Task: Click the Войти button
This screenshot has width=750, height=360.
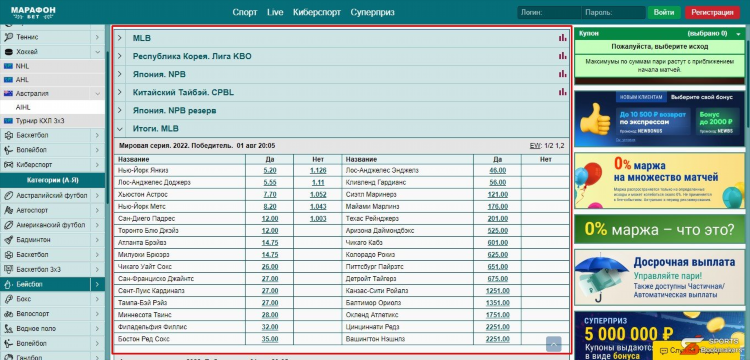Action: coord(664,12)
